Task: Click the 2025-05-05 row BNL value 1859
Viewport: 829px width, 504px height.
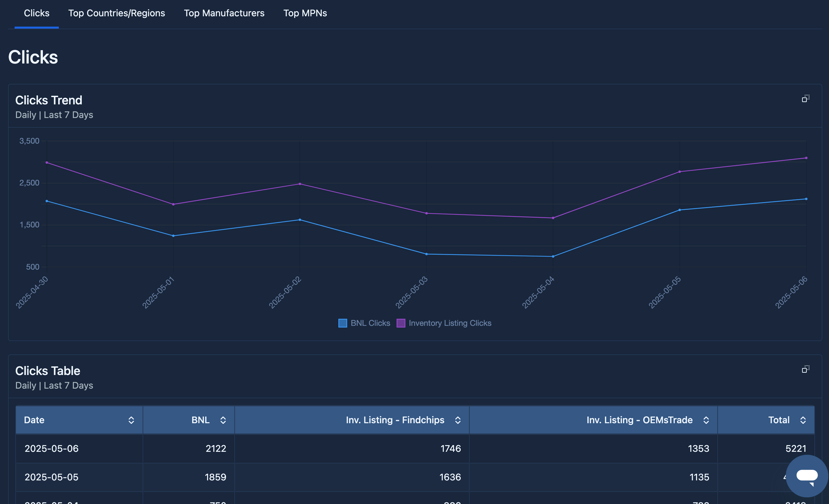Action: click(215, 477)
